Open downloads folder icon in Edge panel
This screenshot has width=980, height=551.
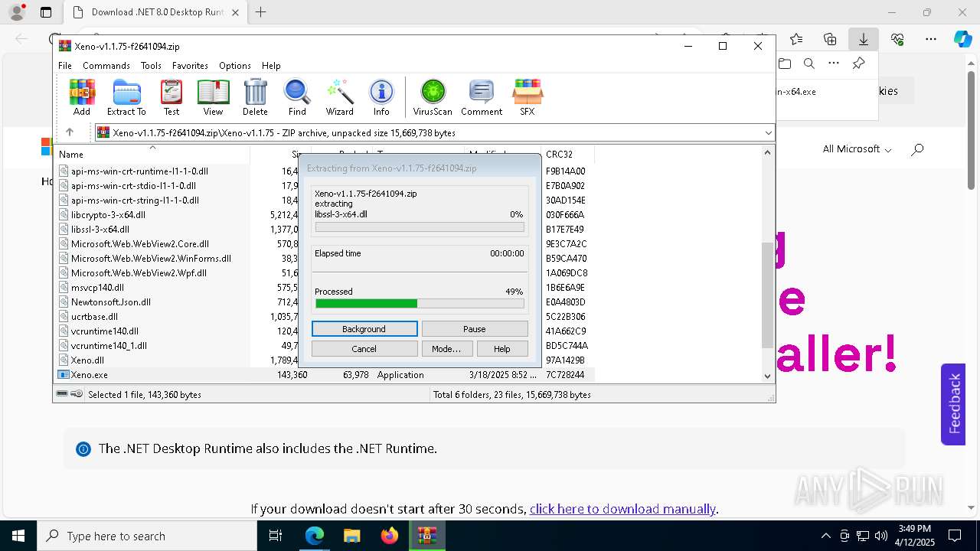tap(784, 64)
